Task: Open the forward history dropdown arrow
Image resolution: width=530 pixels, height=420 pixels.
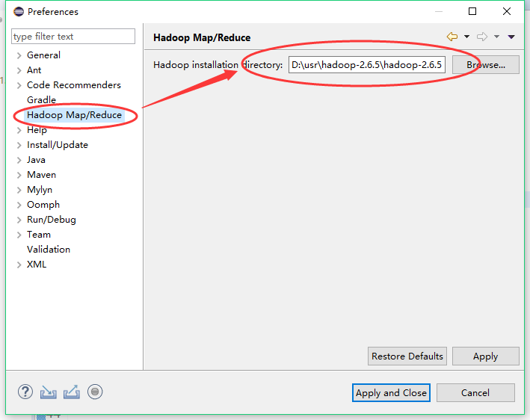Action: 496,37
